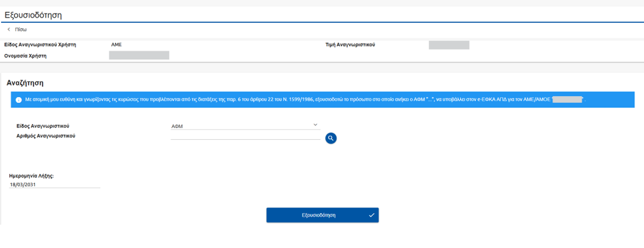
Task: Click the Αριθμός Αναγνωριστικού label
Action: (47, 136)
